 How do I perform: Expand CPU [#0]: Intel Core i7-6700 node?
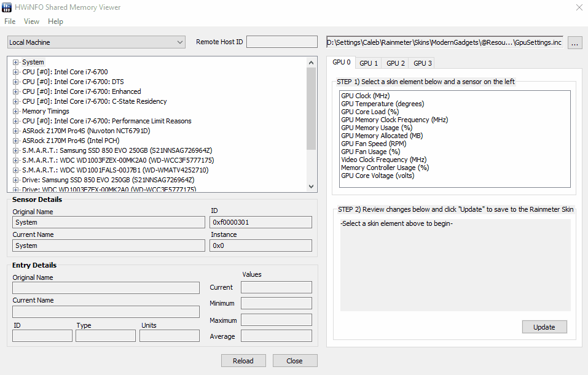15,72
